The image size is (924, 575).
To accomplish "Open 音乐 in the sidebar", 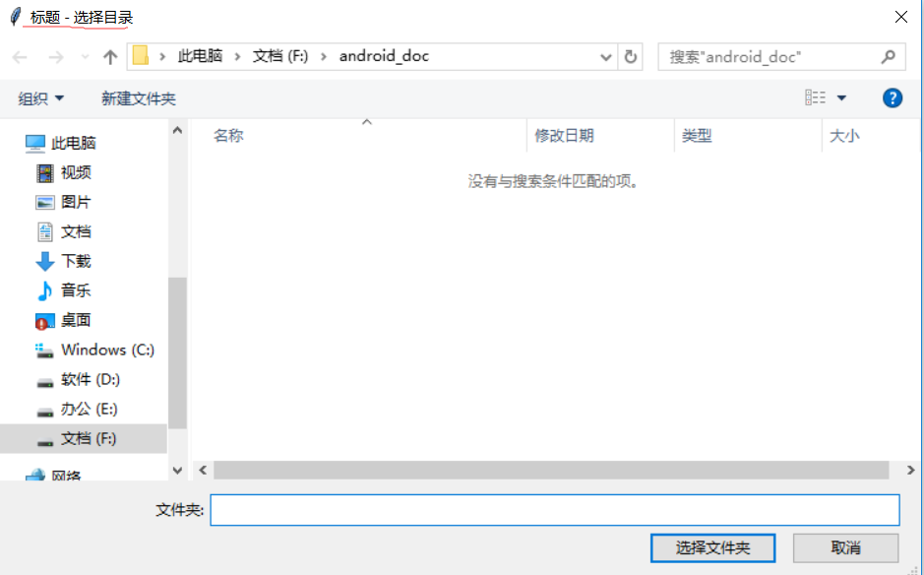I will [76, 290].
